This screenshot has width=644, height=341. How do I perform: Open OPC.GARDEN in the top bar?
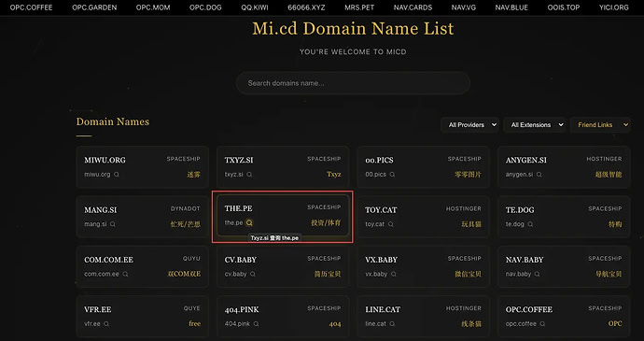tap(94, 7)
